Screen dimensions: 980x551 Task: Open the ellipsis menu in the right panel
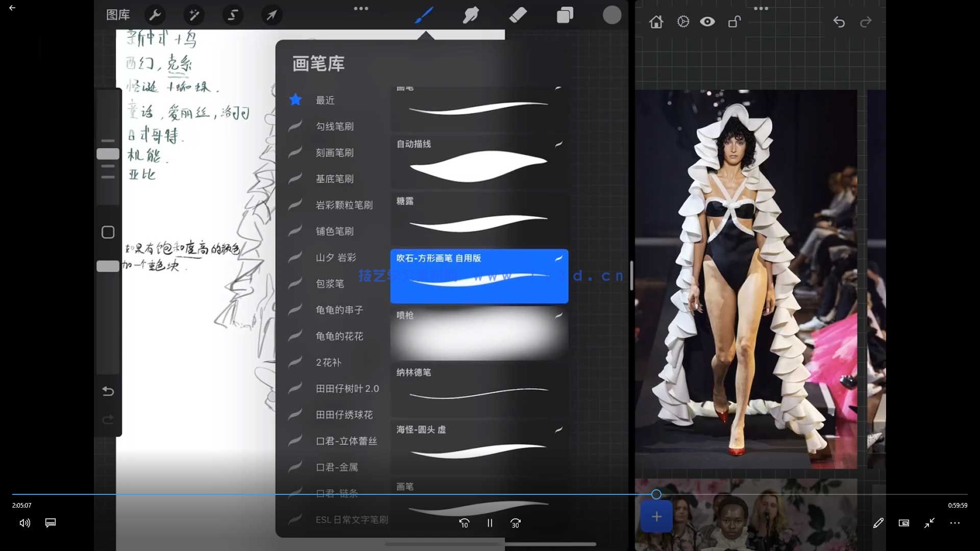click(x=761, y=8)
